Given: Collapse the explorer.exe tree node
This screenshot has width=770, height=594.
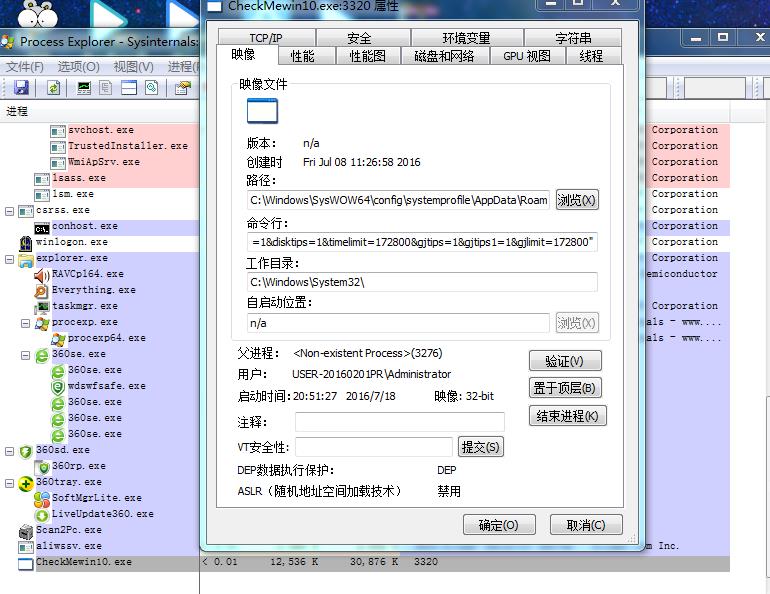Looking at the screenshot, I should (9, 259).
